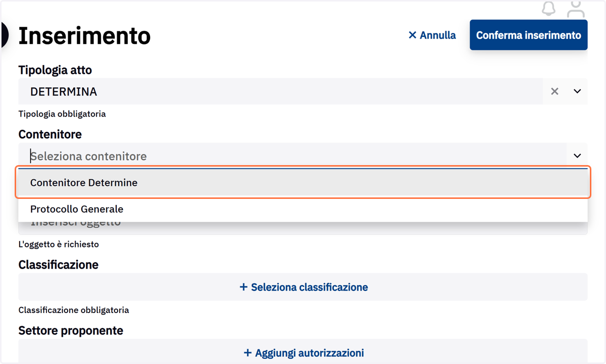Click the L'oggetto è richiesto message

tap(59, 244)
